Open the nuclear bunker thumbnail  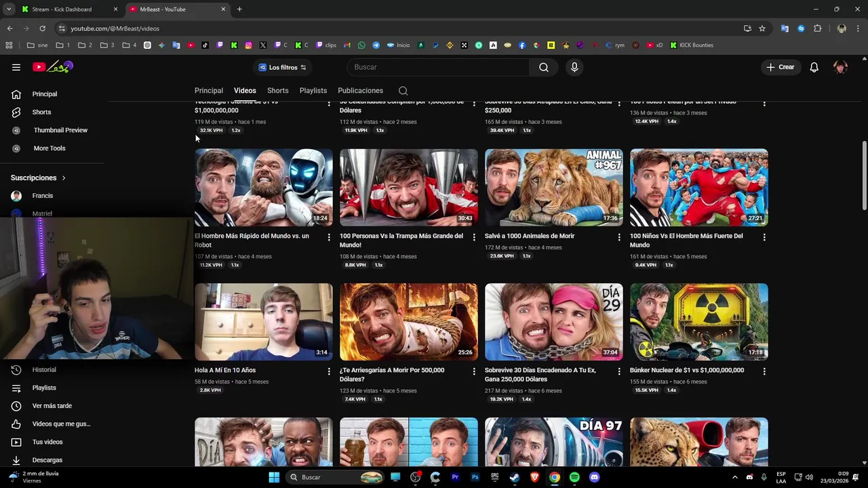click(699, 322)
